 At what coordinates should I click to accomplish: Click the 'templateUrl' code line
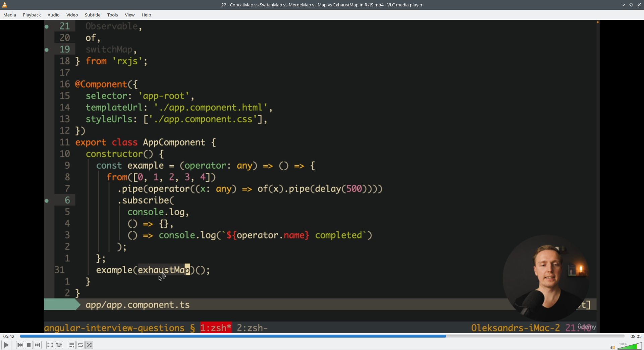coord(179,107)
